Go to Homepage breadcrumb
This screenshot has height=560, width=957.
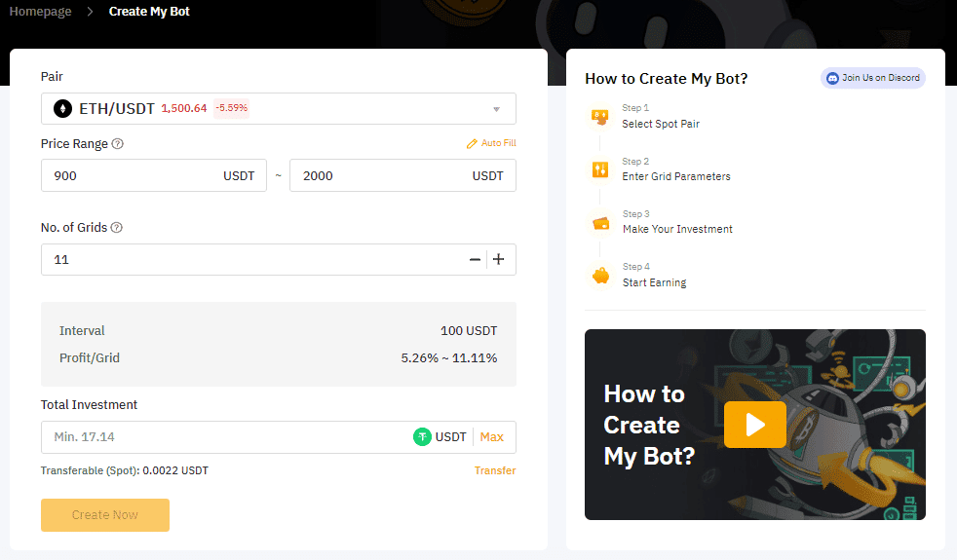coord(40,12)
